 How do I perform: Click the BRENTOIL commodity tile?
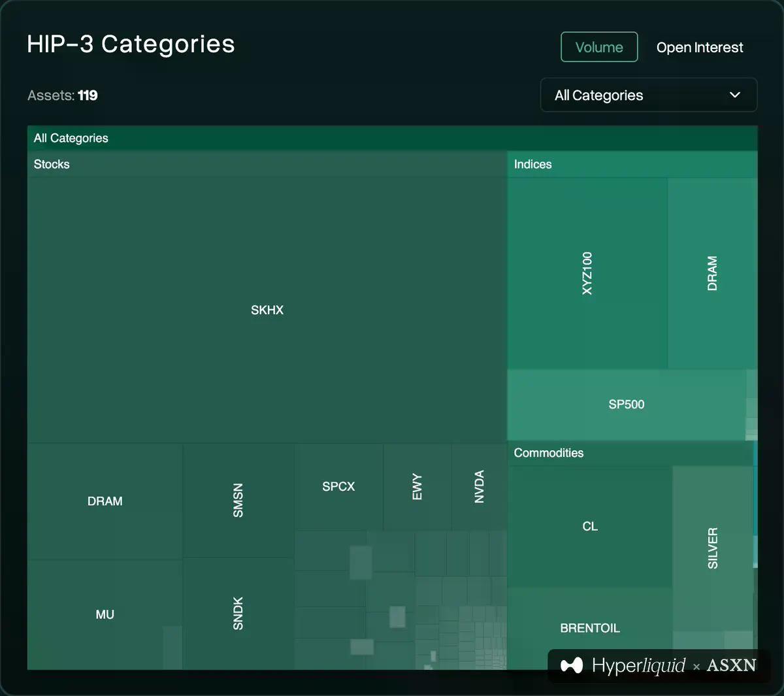590,628
